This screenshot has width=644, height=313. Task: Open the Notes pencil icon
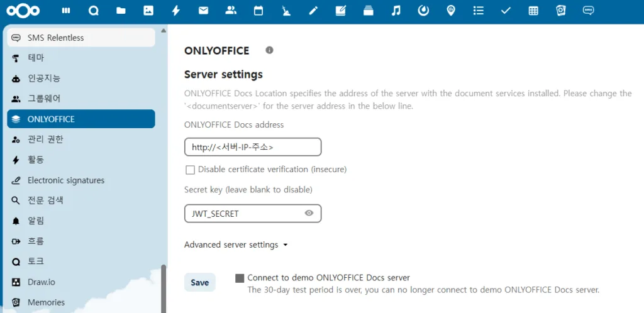coord(313,11)
